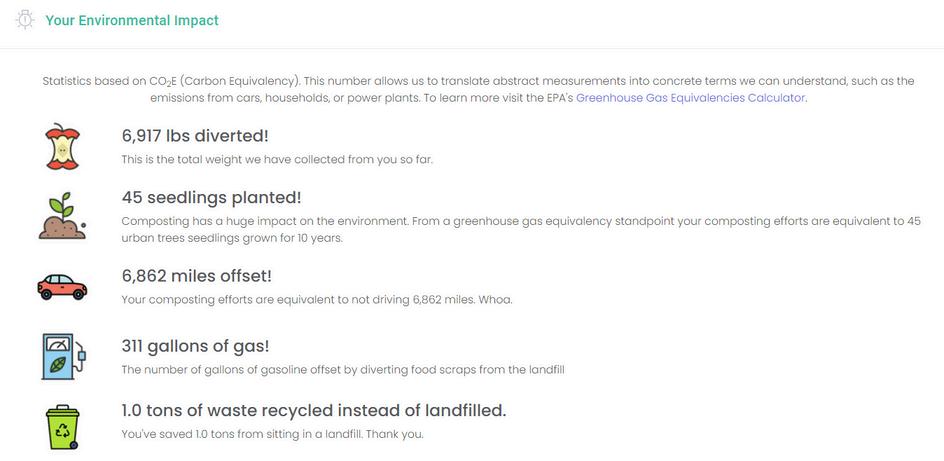This screenshot has height=461, width=944.
Task: Open the Greenhouse Gas Equivalencies Calculator link
Action: click(690, 98)
